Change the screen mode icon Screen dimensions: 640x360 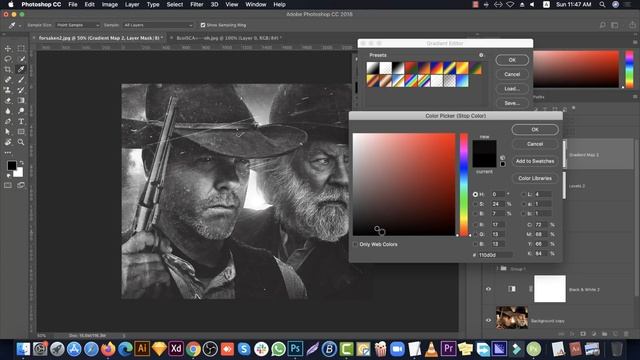coord(21,185)
